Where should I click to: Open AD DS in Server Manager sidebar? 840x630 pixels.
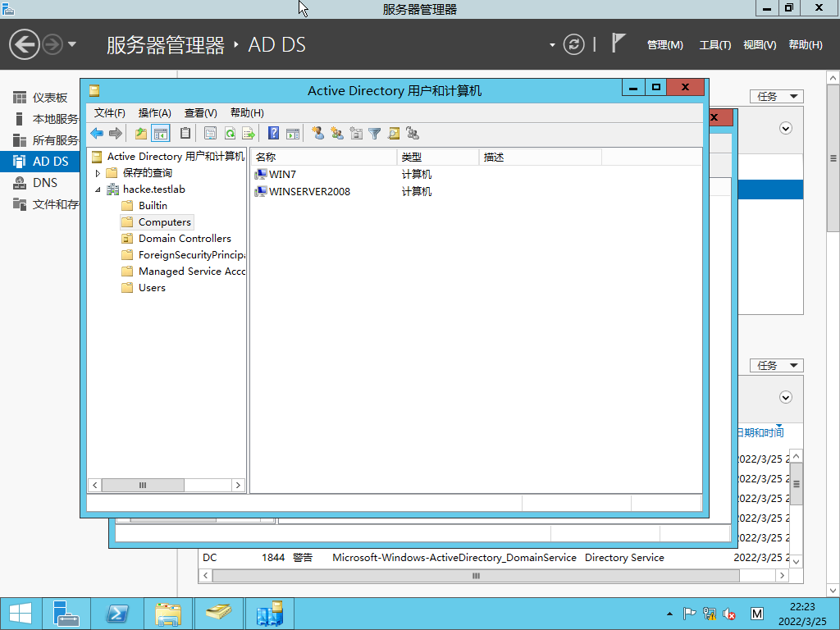pyautogui.click(x=41, y=162)
